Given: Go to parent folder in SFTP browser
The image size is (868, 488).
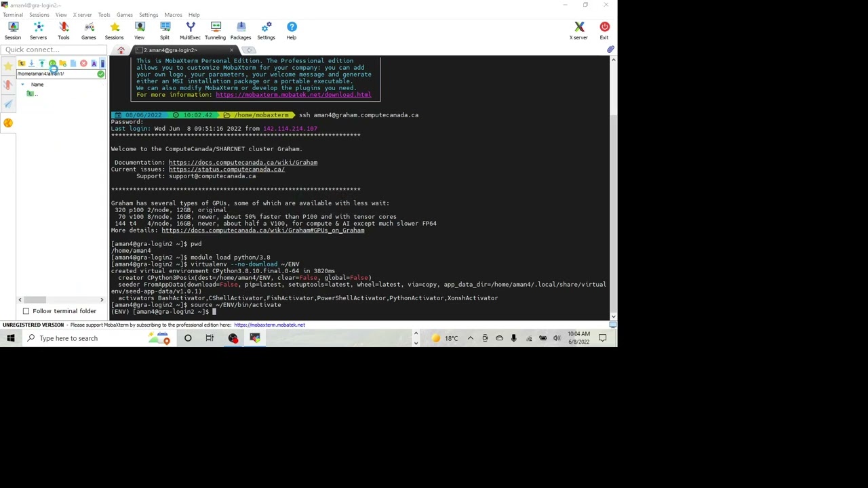Looking at the screenshot, I should (x=22, y=63).
